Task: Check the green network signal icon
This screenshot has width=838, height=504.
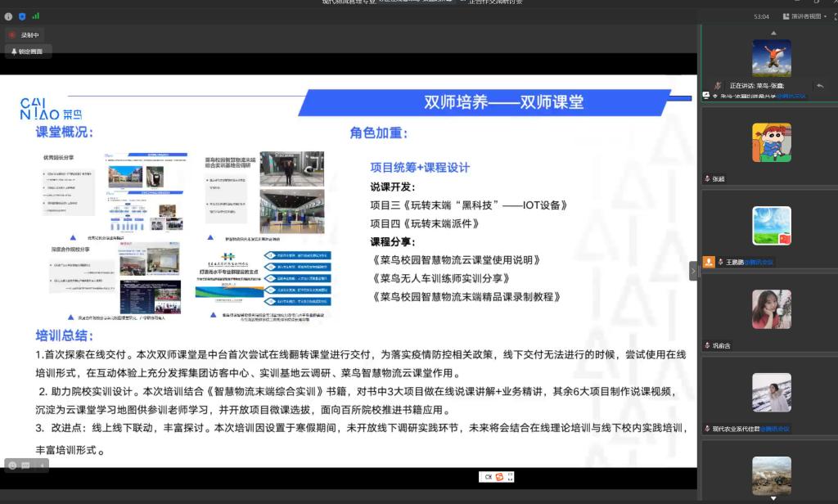Action: pos(36,16)
